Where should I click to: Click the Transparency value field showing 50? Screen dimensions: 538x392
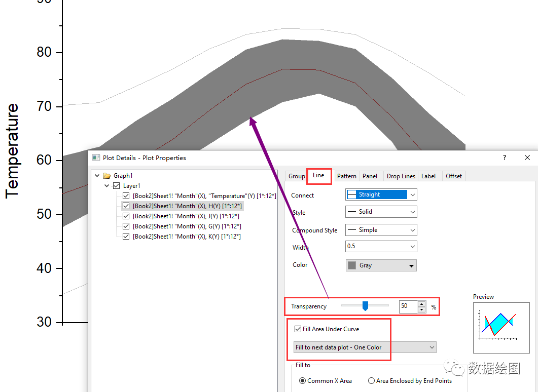click(408, 306)
